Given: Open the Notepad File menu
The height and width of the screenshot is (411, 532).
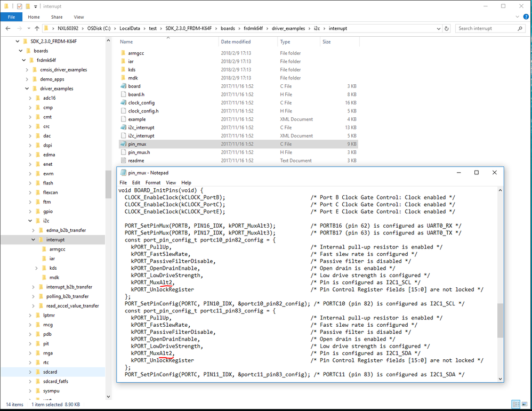Looking at the screenshot, I should 123,183.
